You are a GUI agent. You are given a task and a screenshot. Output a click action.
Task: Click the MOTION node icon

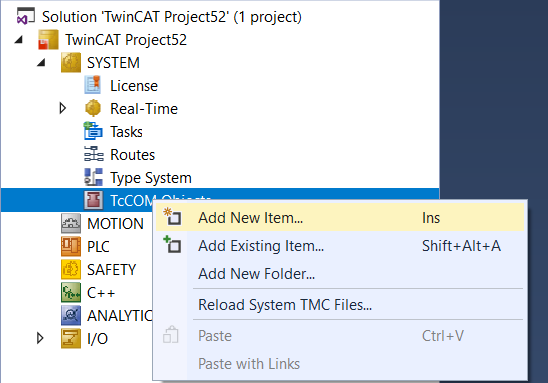(x=71, y=223)
